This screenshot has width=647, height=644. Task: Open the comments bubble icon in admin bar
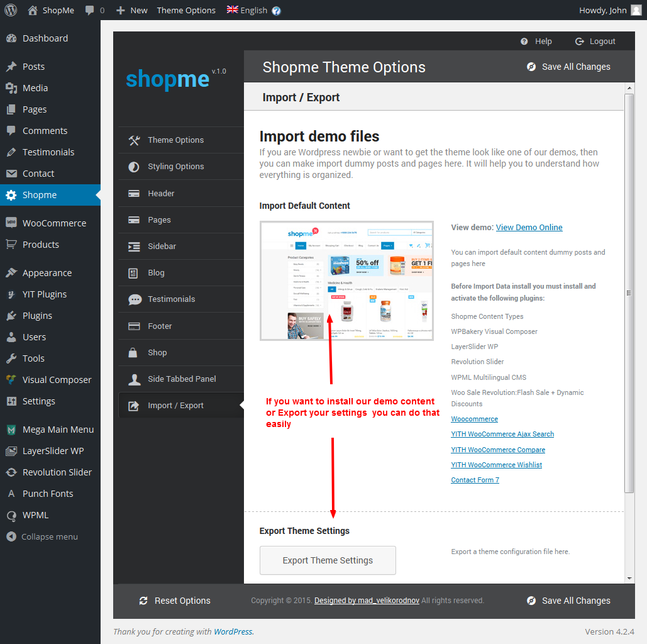pos(90,11)
